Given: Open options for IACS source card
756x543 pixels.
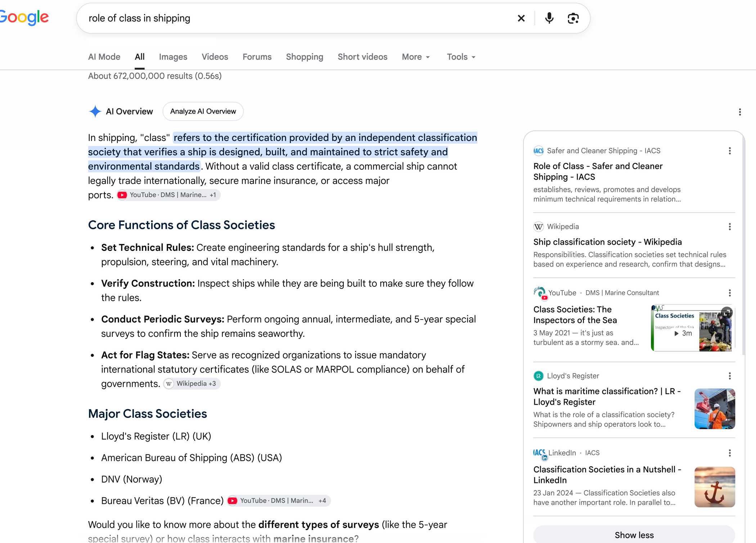Looking at the screenshot, I should tap(730, 151).
